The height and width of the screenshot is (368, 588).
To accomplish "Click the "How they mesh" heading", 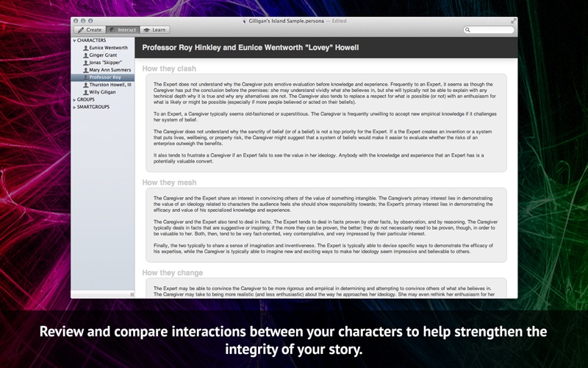I will point(169,183).
